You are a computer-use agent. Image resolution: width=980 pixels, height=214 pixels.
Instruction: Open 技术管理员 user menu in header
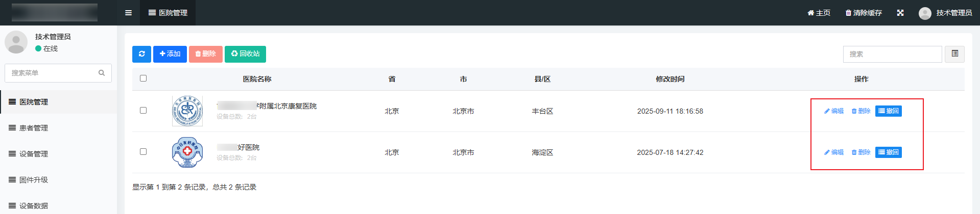click(945, 13)
